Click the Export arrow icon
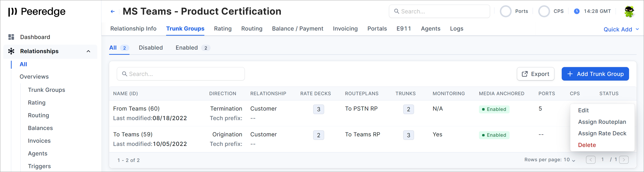The height and width of the screenshot is (172, 644). pos(525,74)
